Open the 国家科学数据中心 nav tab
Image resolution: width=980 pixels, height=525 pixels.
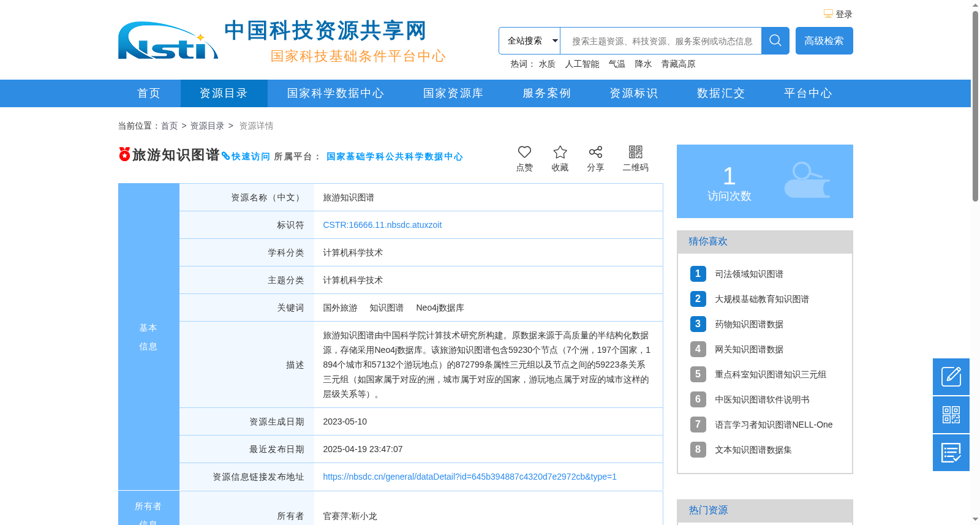[336, 93]
